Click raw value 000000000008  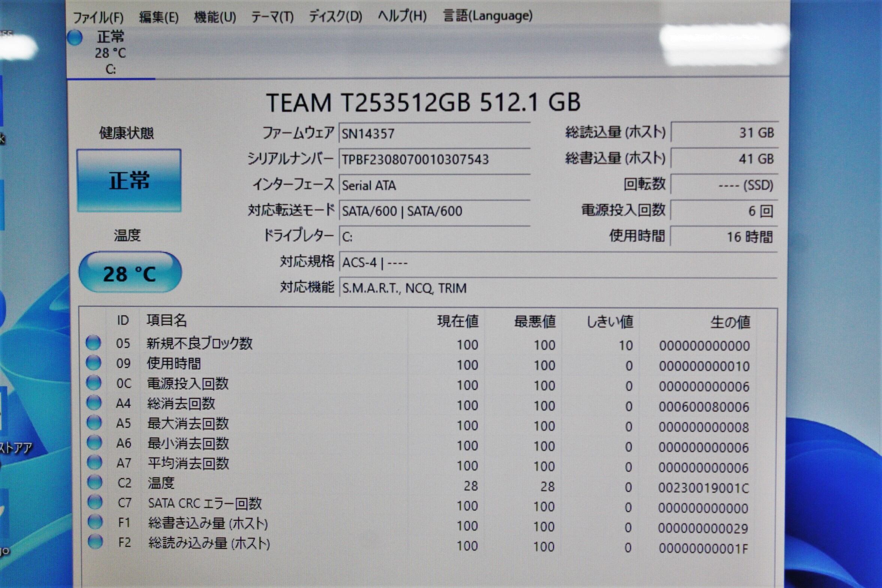[x=704, y=427]
